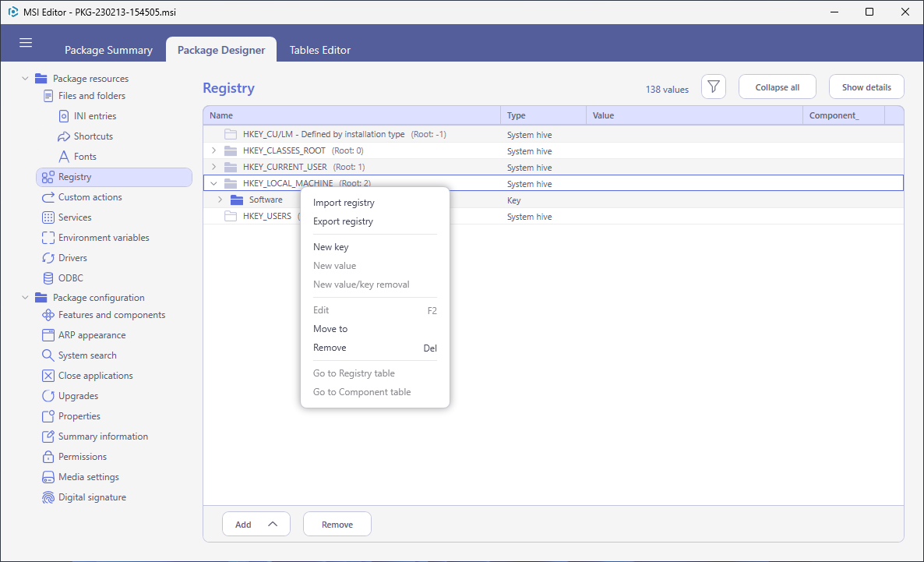Minimize the MSI Editor window
924x562 pixels.
[834, 12]
